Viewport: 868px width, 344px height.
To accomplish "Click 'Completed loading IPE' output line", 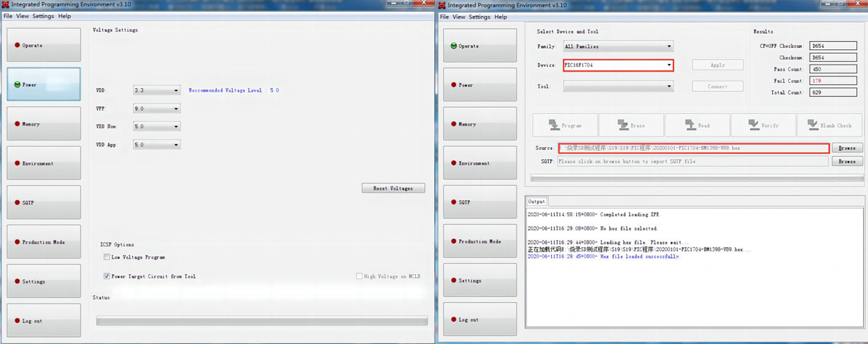I will tap(594, 214).
